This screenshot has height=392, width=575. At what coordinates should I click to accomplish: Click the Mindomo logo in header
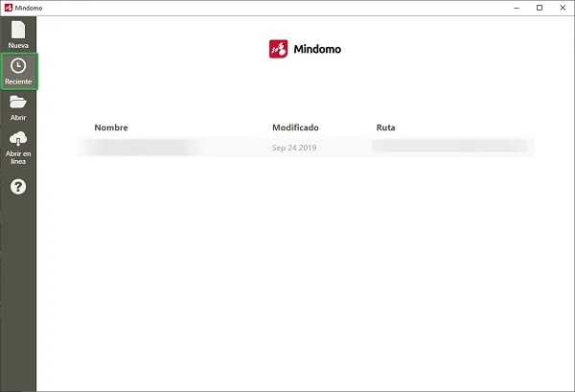[305, 49]
